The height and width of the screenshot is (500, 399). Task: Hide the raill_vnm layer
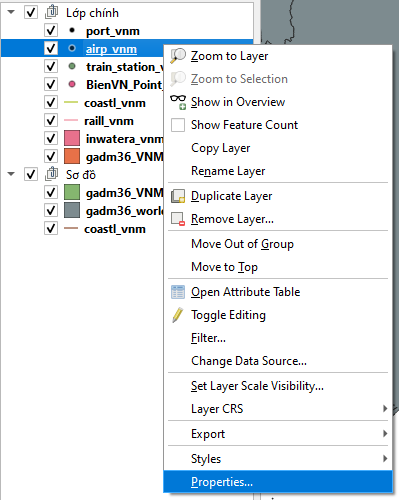click(x=51, y=120)
